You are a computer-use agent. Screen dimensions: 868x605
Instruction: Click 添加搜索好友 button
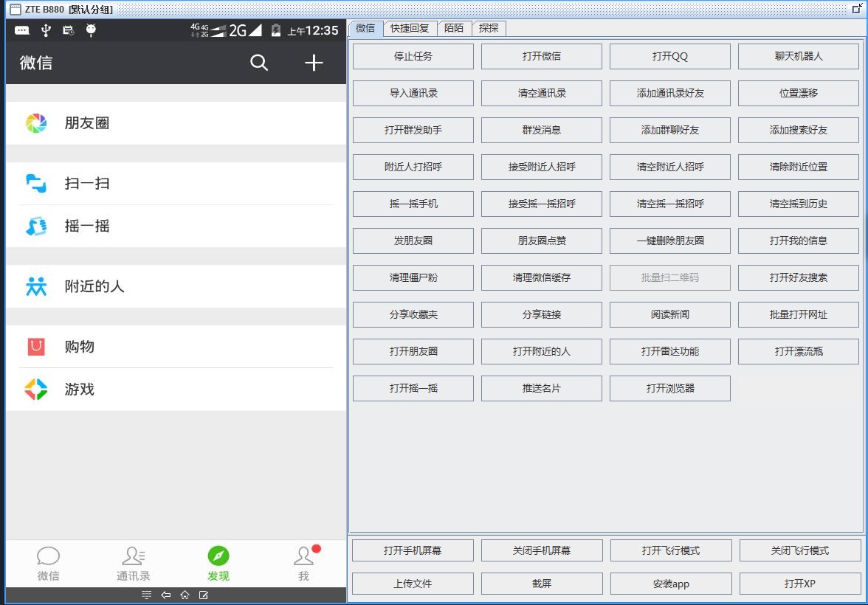click(799, 130)
